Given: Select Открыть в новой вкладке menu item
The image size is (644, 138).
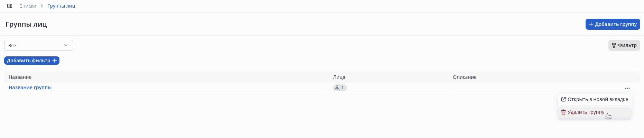Looking at the screenshot, I should (595, 99).
